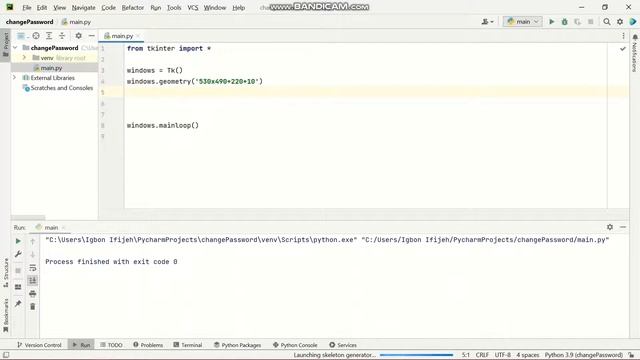Click the 5:1 line column indicator
The width and height of the screenshot is (640, 360).
pyautogui.click(x=466, y=355)
